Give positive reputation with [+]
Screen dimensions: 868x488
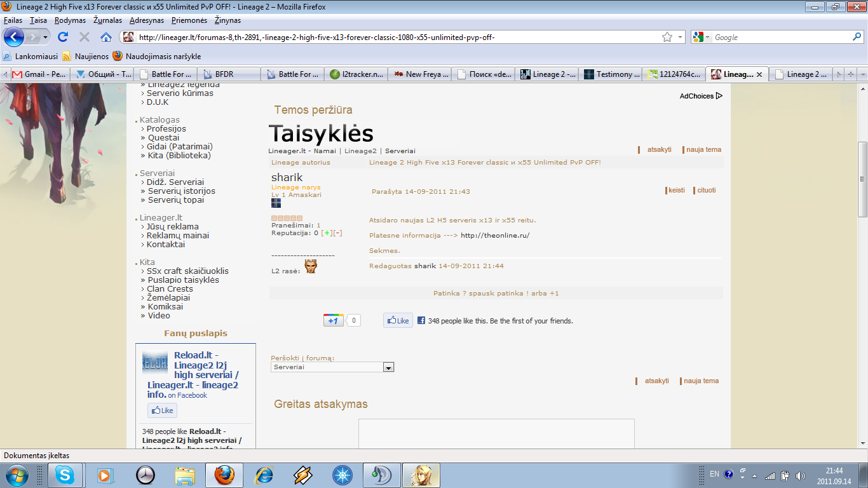[x=327, y=233]
